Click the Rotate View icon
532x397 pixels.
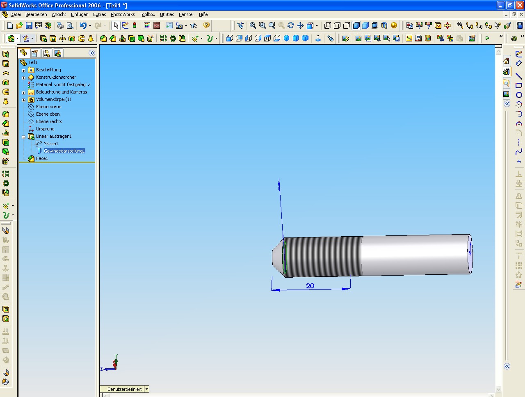[x=290, y=25]
